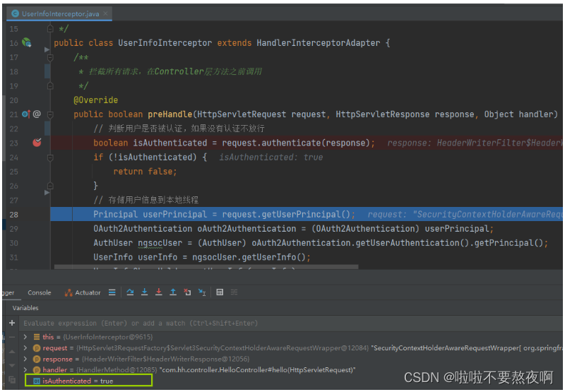
Task: Click the overrides method icon at line 21
Action: coord(25,114)
